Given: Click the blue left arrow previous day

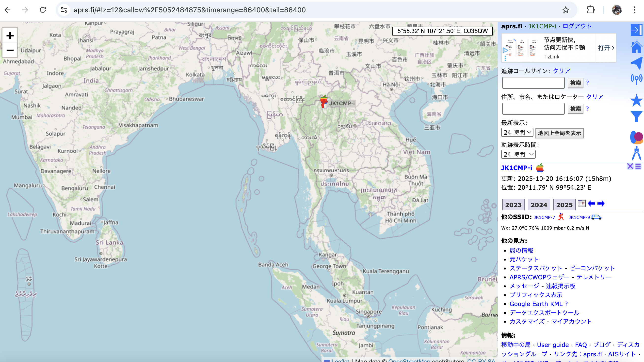Looking at the screenshot, I should tap(592, 203).
